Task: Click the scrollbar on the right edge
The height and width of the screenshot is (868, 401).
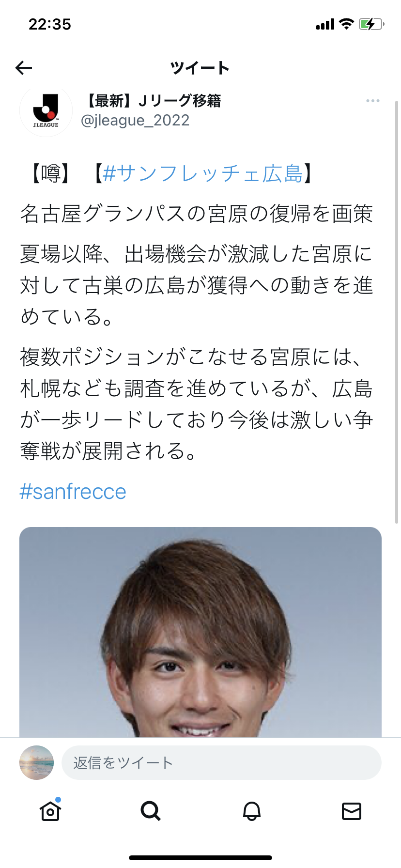Action: click(x=397, y=310)
